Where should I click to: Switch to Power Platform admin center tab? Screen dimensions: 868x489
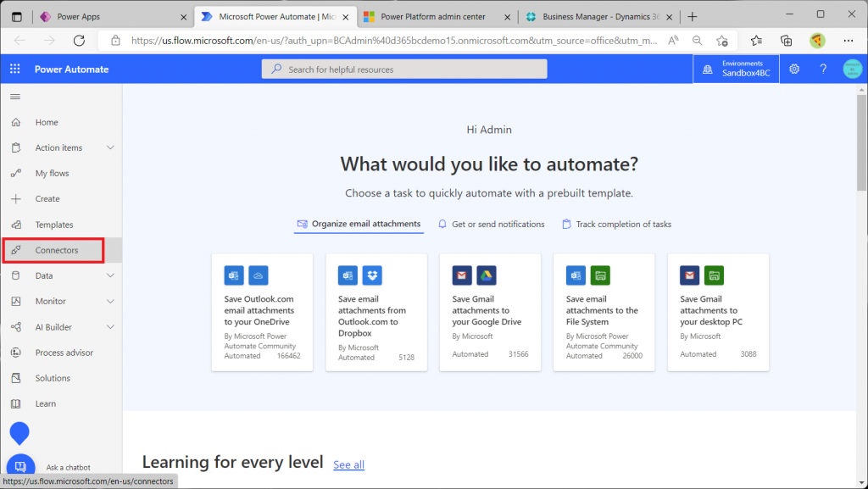[x=437, y=17]
